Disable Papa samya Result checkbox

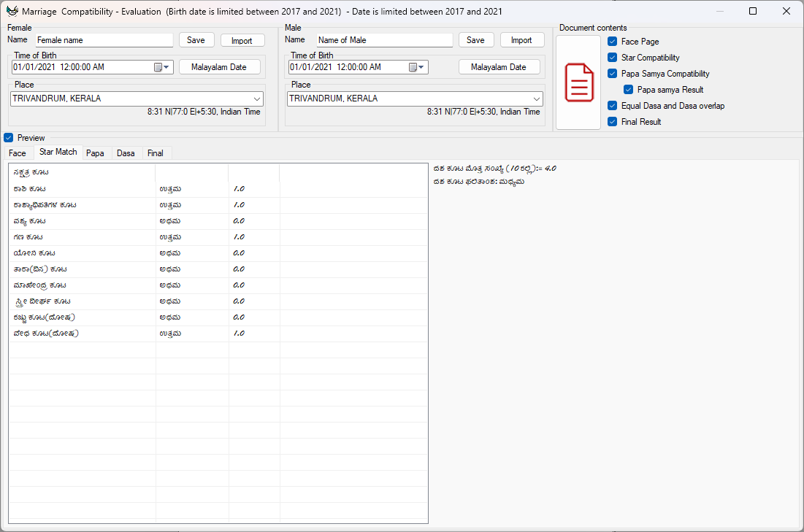628,90
